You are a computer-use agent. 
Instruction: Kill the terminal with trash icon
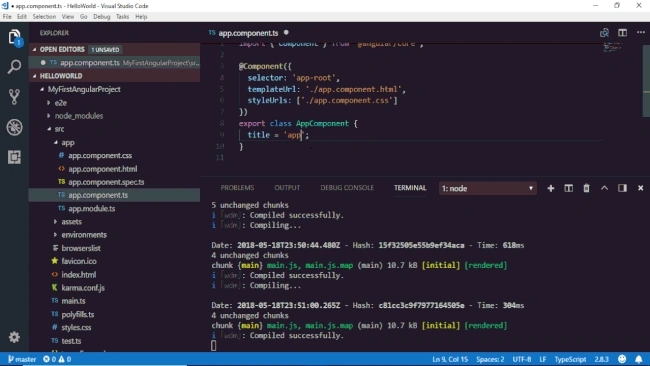coord(586,188)
